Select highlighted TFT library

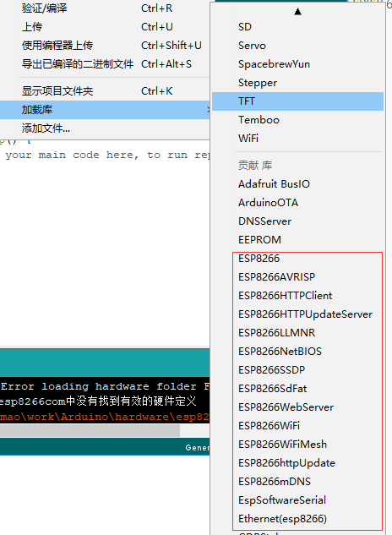[x=298, y=101]
